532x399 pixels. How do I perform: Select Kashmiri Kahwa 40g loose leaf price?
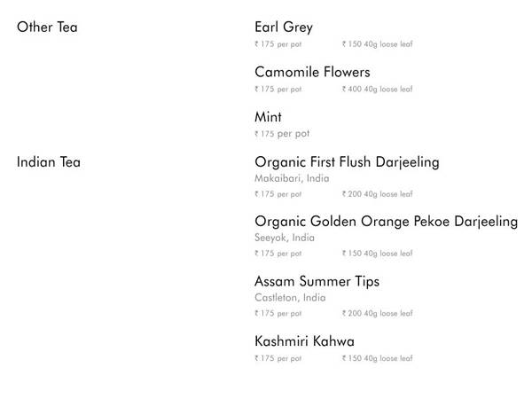[x=377, y=358]
